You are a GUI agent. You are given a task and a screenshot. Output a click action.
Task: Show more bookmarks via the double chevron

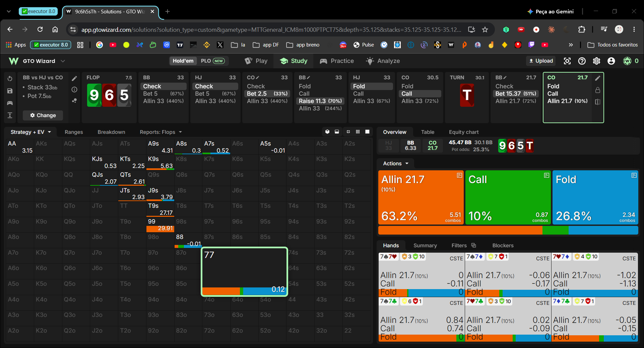tap(571, 45)
